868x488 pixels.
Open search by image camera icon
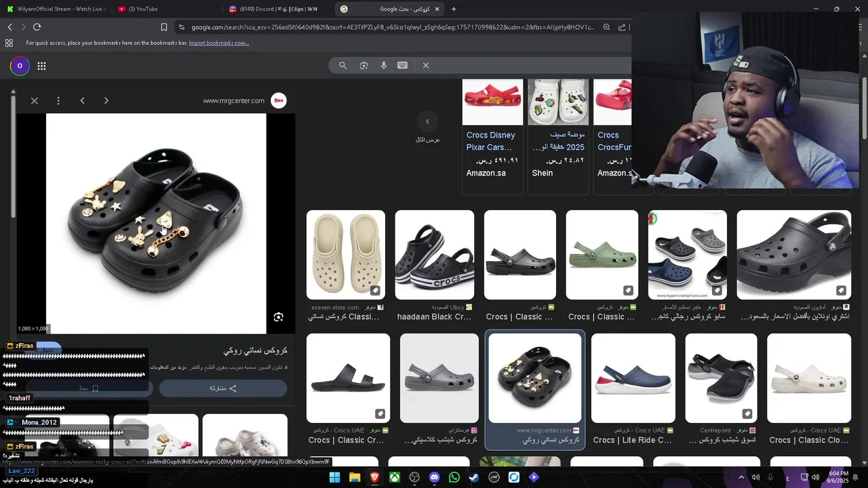(x=364, y=66)
